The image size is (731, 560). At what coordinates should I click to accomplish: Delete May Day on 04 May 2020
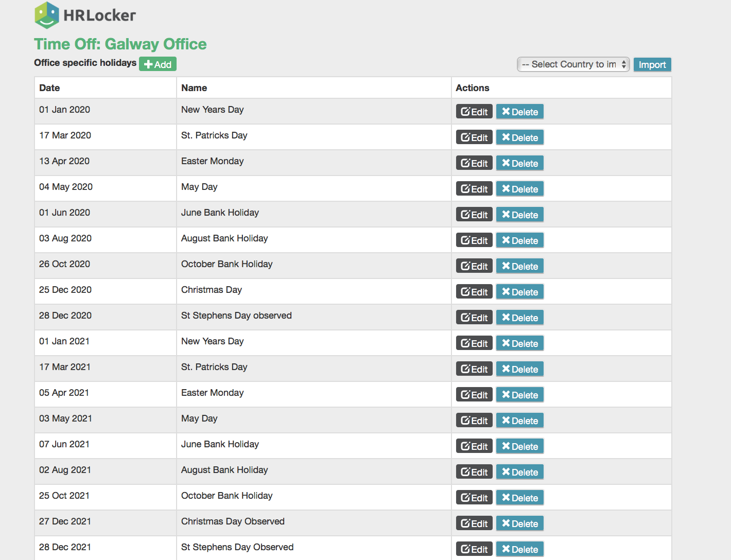520,189
